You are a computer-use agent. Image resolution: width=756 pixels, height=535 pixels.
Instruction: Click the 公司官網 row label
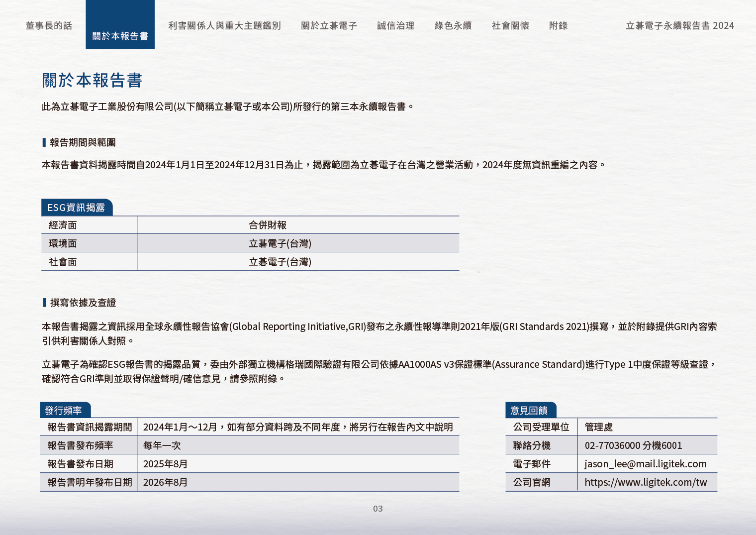pyautogui.click(x=532, y=482)
